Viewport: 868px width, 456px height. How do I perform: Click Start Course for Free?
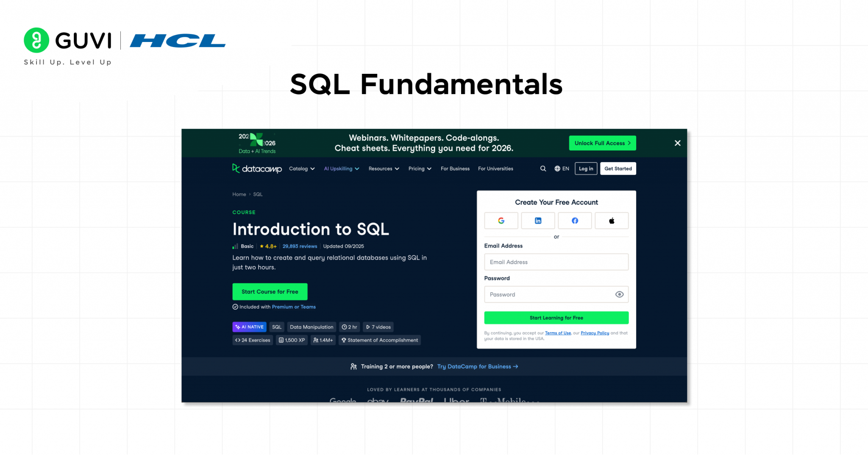pyautogui.click(x=270, y=291)
